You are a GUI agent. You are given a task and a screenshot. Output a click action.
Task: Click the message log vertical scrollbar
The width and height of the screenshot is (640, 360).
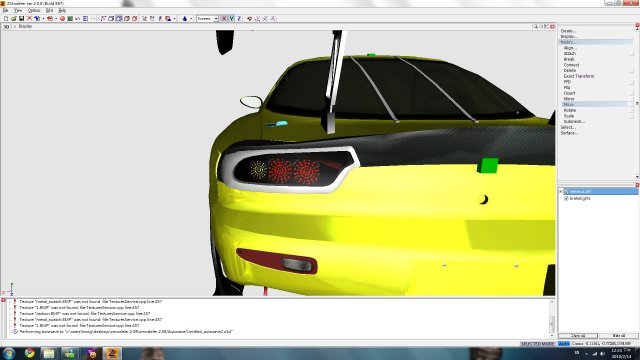(552, 318)
